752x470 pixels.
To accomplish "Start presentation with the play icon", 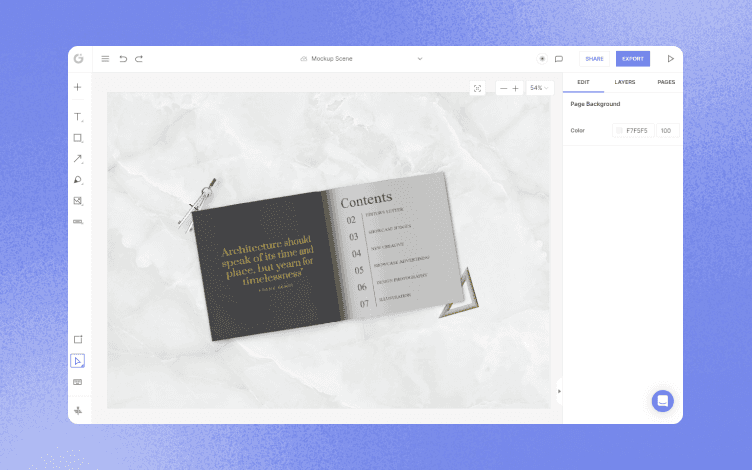I will 670,59.
